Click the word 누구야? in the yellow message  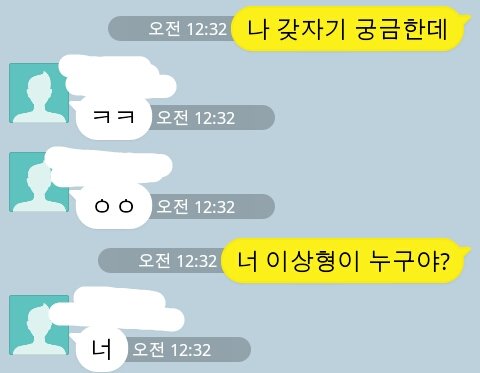tap(410, 261)
